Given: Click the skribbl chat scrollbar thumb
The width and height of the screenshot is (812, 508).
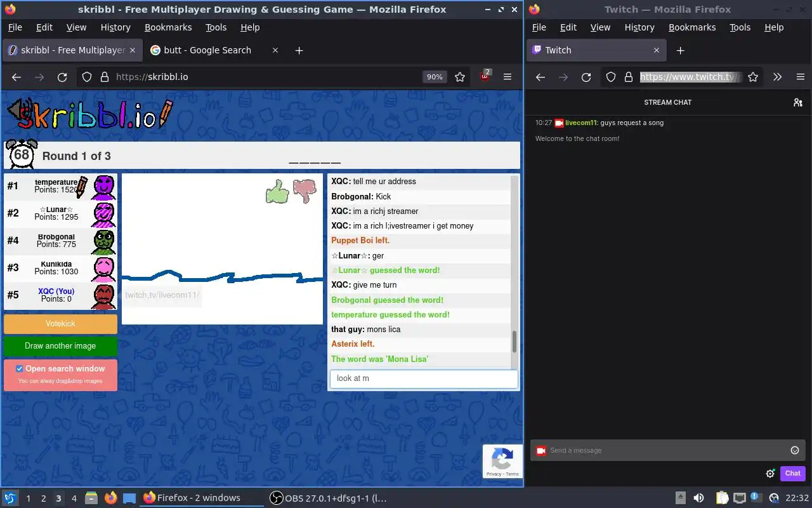Looking at the screenshot, I should coord(514,342).
